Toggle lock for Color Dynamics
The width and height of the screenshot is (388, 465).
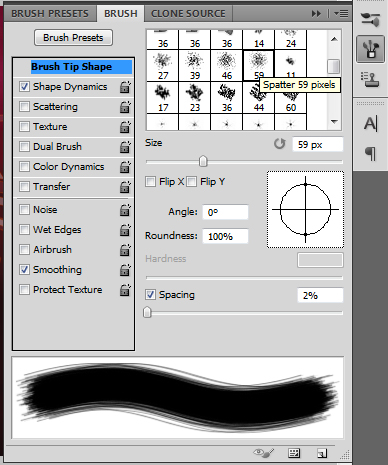(125, 167)
